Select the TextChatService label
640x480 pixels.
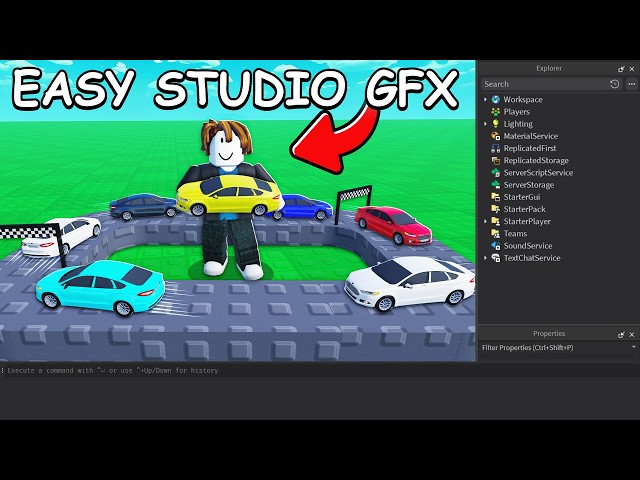(x=532, y=258)
